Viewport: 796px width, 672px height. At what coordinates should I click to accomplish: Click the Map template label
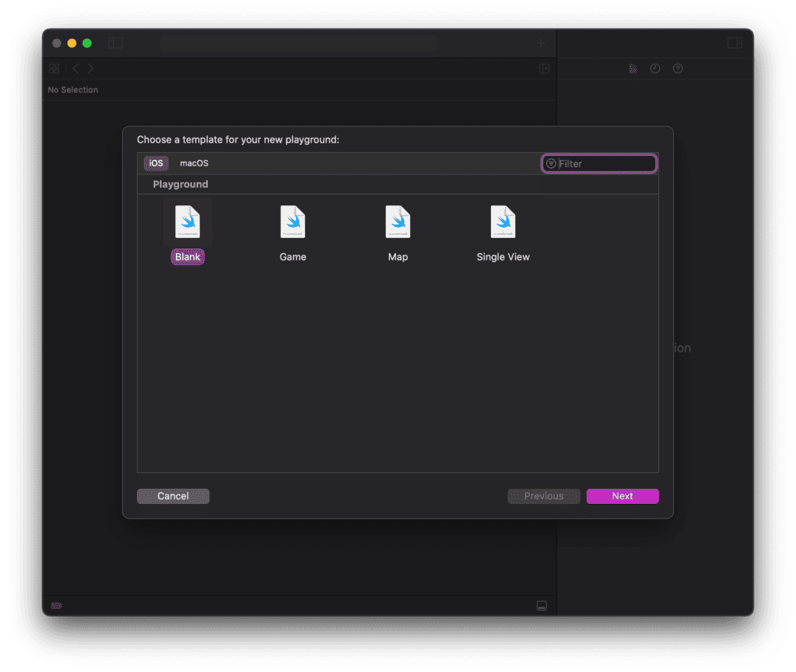click(x=397, y=256)
